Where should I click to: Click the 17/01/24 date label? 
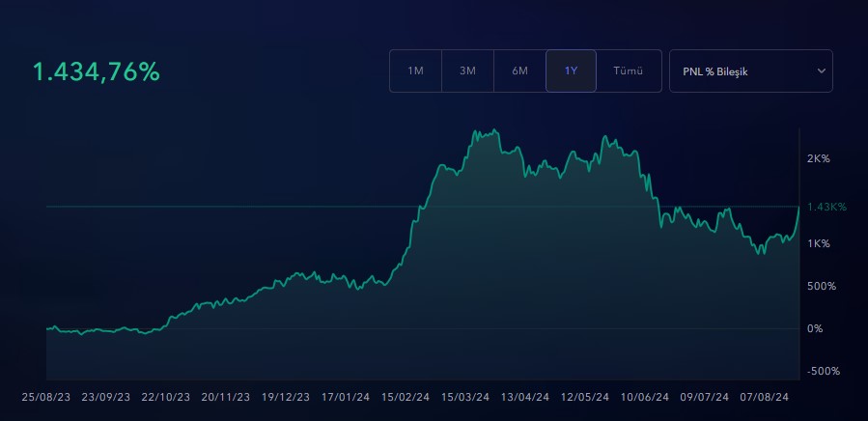point(346,397)
